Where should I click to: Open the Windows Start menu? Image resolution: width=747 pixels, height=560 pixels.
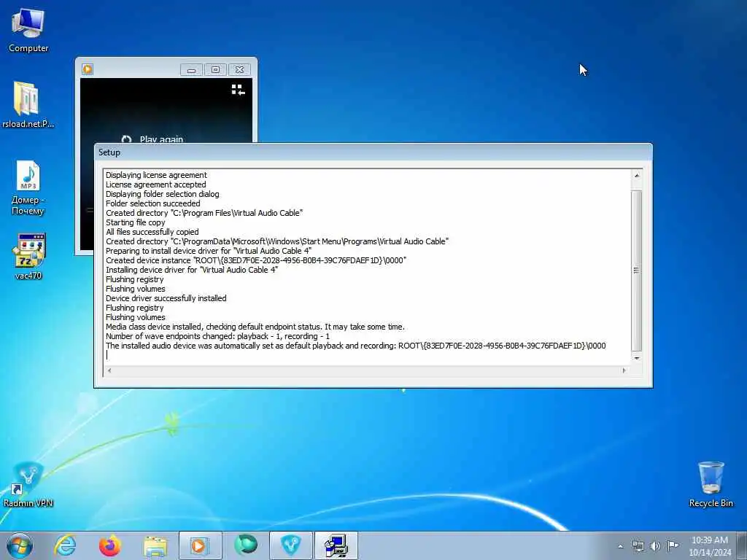point(20,545)
